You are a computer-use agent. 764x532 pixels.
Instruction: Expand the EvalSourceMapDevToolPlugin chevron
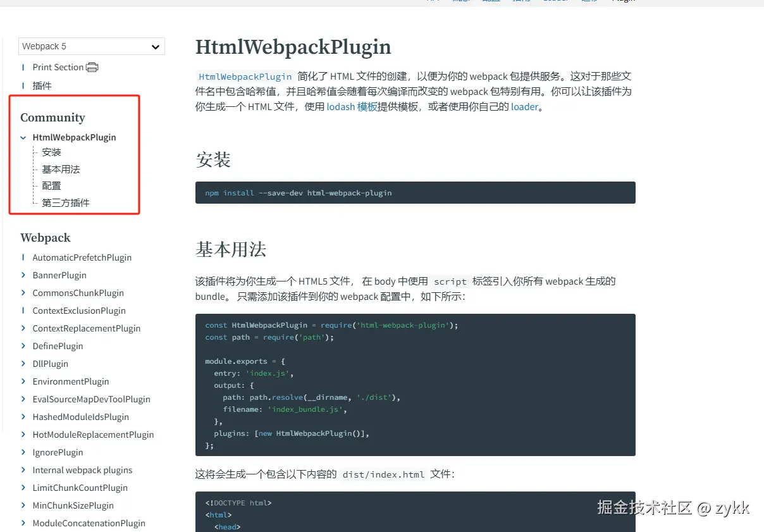23,399
